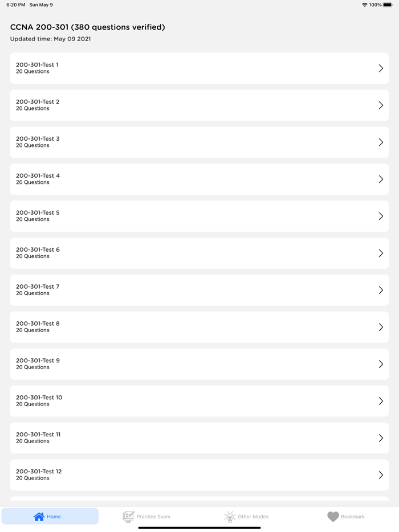Screen dimensions: 399x532
Task: Start the 200-301-Test 3 quiz
Action: [x=199, y=142]
